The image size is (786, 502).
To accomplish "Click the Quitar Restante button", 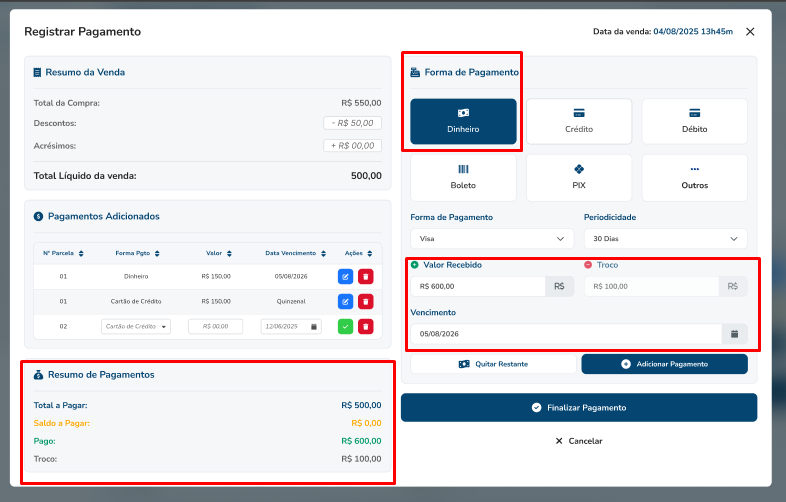I will click(493, 364).
